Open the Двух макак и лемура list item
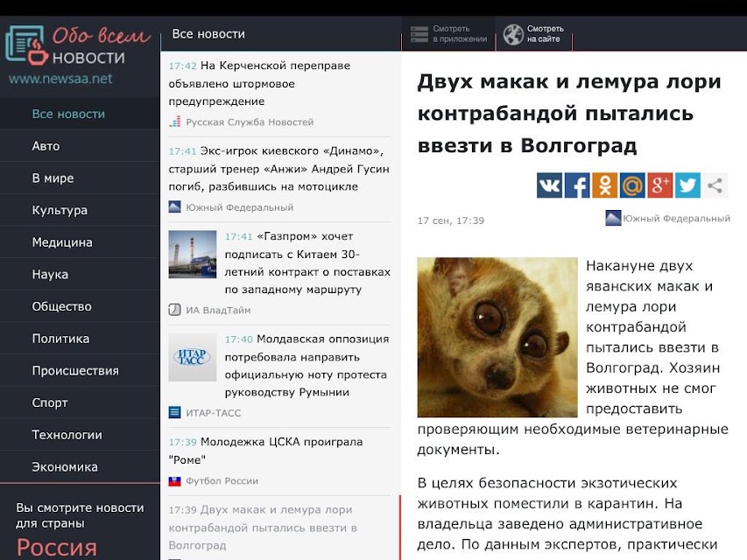This screenshot has width=747, height=560. click(x=263, y=527)
